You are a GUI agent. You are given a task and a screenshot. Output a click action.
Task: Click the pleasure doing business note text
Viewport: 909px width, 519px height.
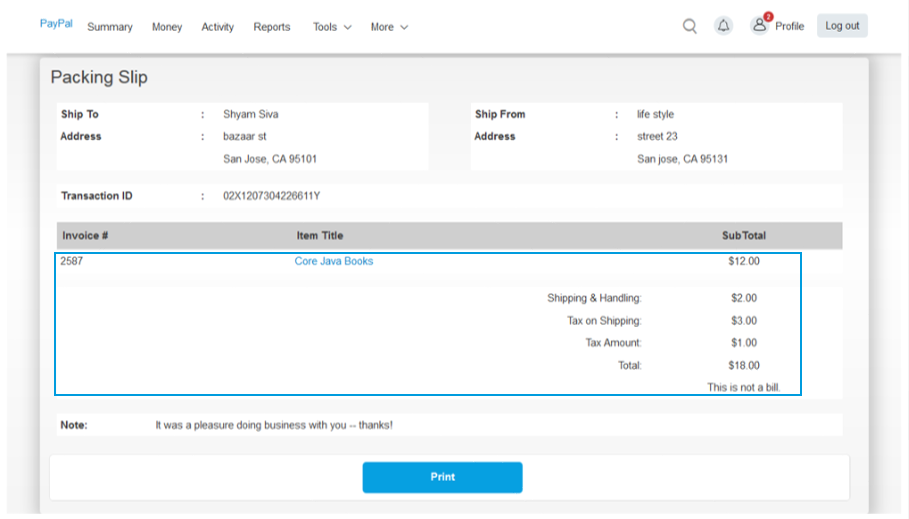tap(274, 425)
